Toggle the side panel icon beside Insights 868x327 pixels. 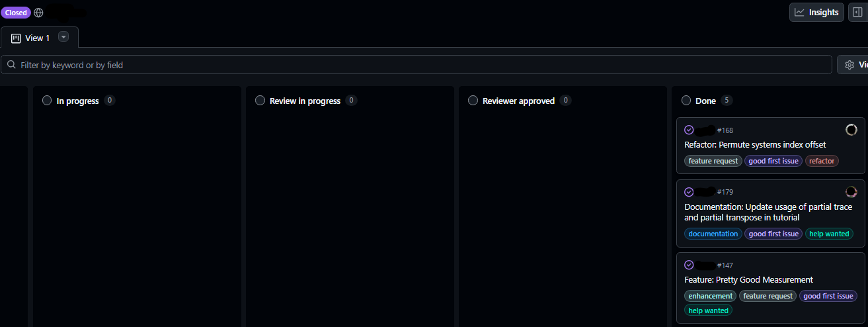pos(857,12)
